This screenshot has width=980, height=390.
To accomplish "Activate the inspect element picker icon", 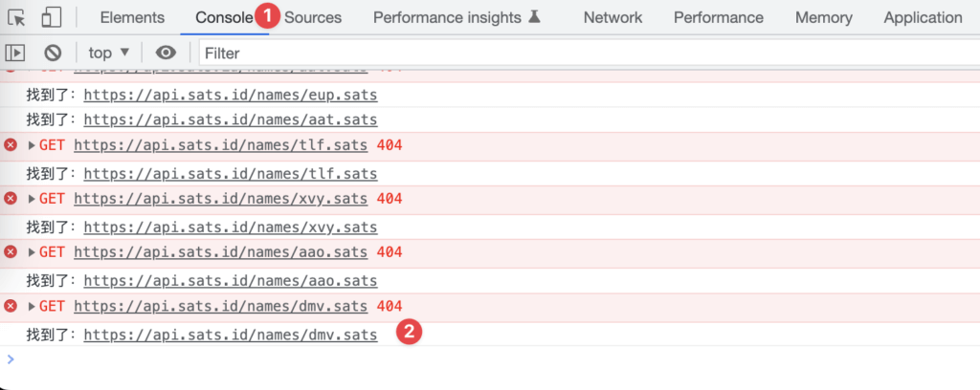I will pos(16,17).
